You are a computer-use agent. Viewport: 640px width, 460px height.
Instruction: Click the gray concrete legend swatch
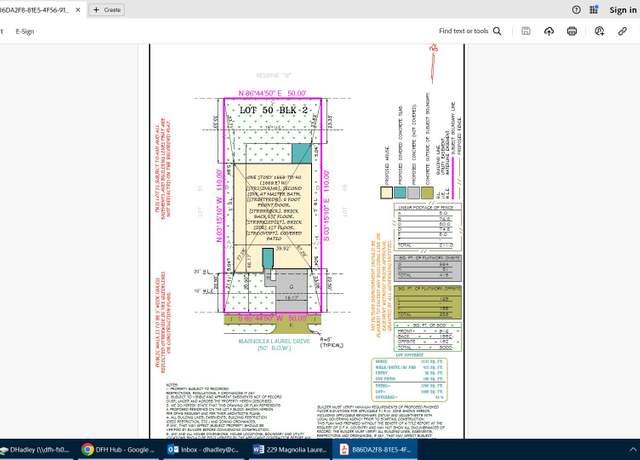click(x=413, y=193)
